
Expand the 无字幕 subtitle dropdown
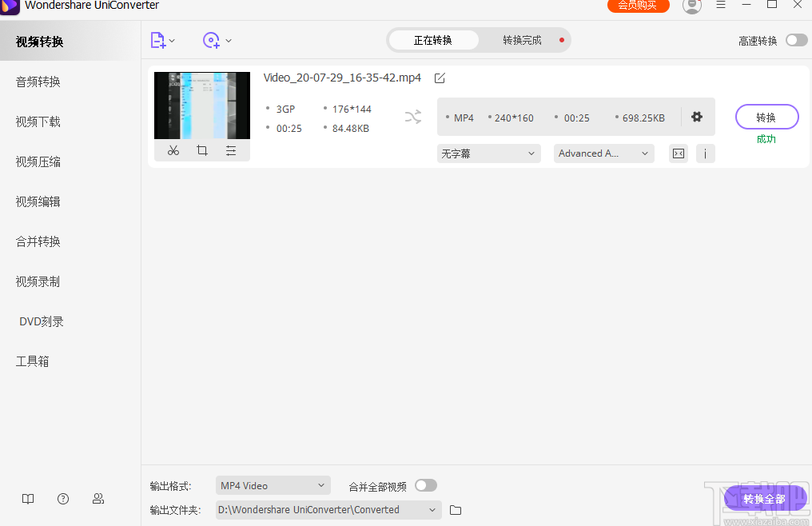click(488, 153)
